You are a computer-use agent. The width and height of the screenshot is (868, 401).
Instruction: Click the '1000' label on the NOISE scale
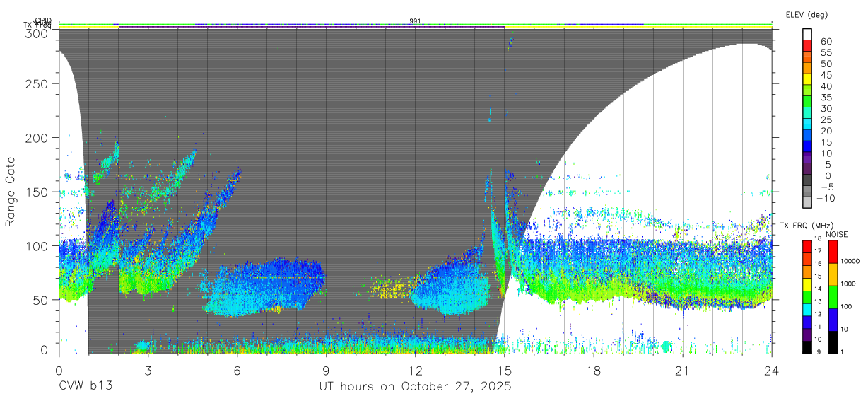849,284
